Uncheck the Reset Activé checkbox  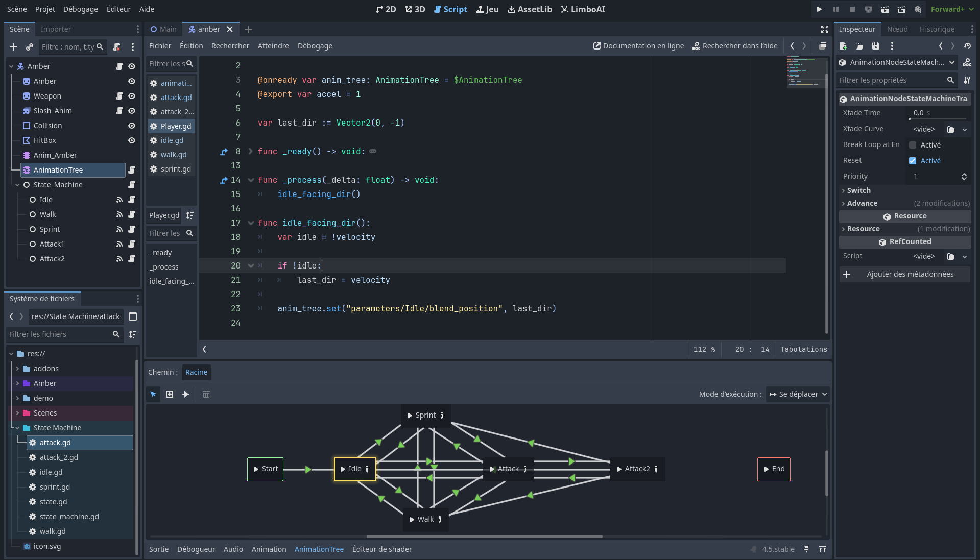pyautogui.click(x=913, y=161)
